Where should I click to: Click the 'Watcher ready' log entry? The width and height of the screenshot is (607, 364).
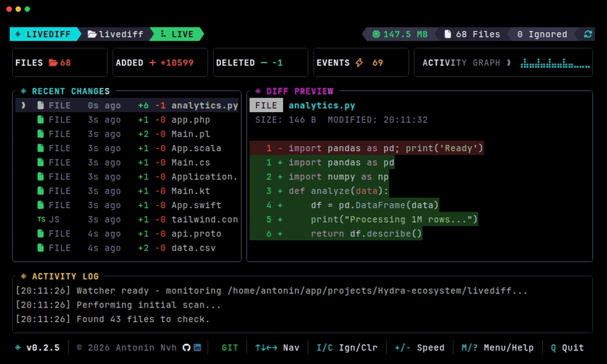(x=271, y=291)
